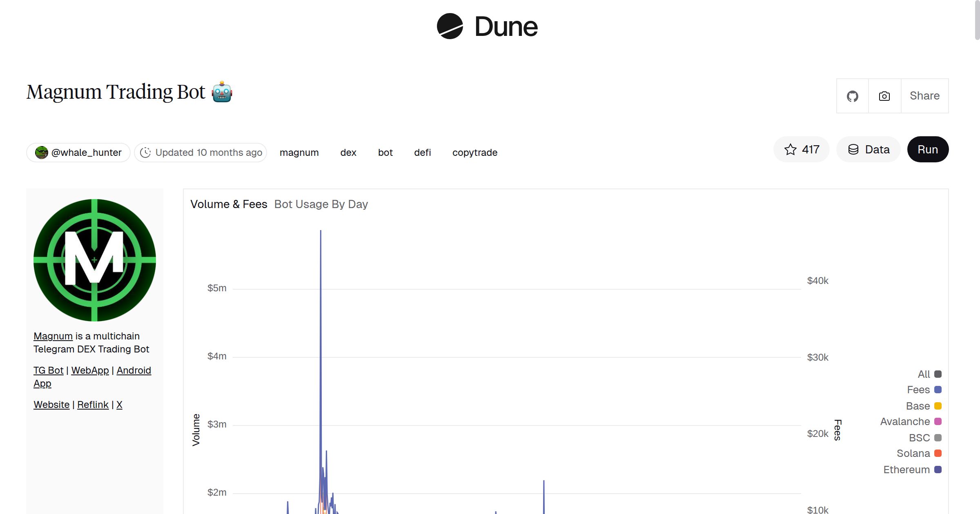Click the clock icon beside the update timestamp
The image size is (980, 514).
[x=146, y=152]
